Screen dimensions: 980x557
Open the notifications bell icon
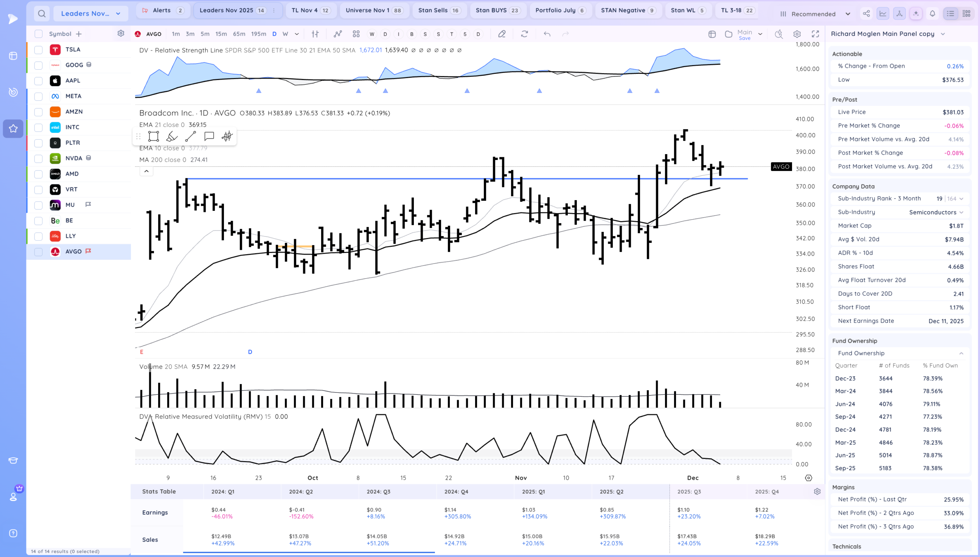tap(933, 14)
